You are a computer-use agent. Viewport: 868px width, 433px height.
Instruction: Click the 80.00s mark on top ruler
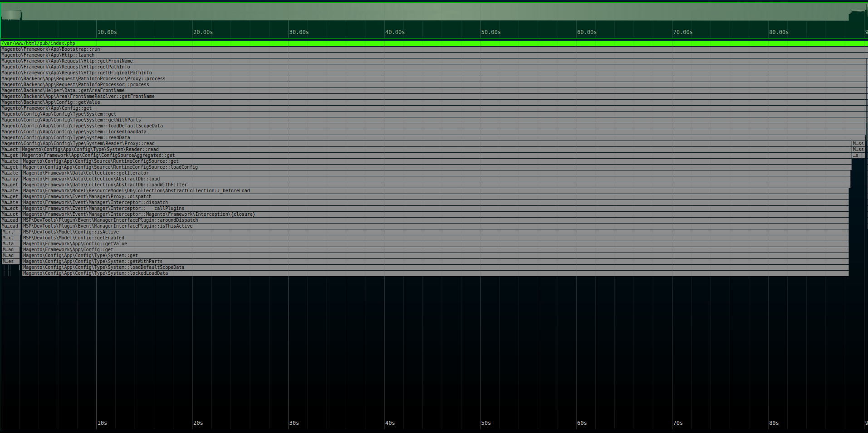[779, 32]
